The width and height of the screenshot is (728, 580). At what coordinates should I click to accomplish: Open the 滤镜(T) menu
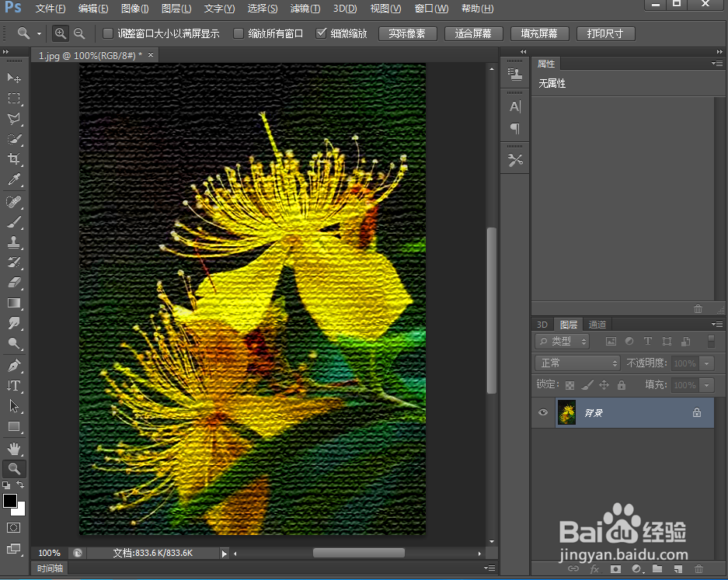[x=305, y=9]
